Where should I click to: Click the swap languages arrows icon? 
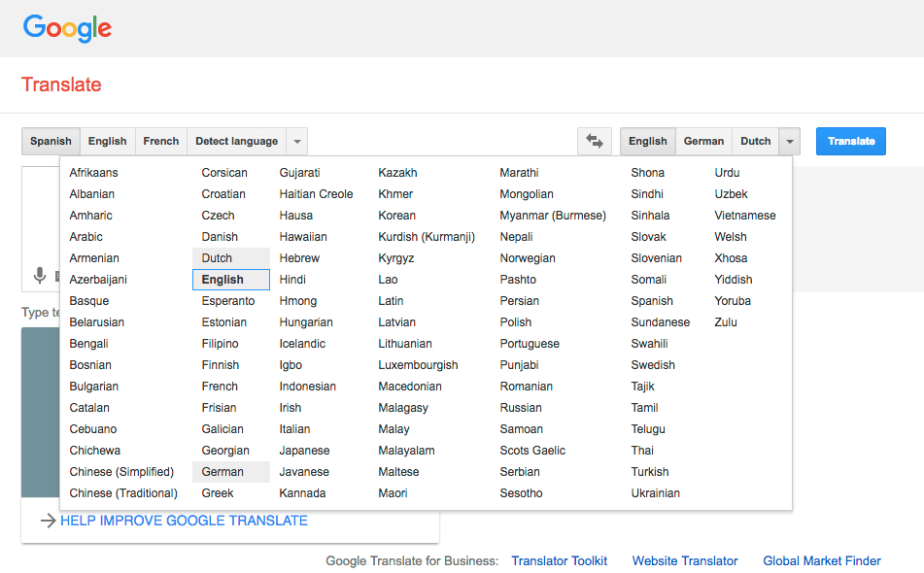click(x=594, y=141)
